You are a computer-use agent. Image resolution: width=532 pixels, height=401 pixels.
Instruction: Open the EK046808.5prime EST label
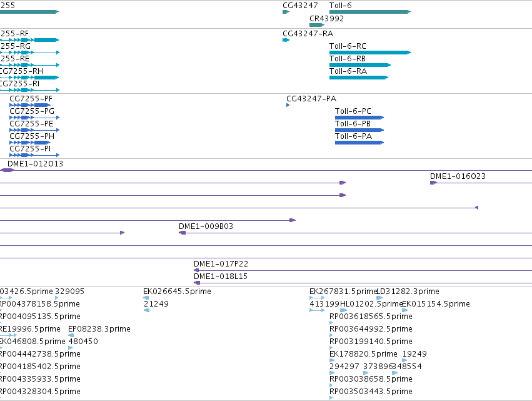(x=33, y=342)
